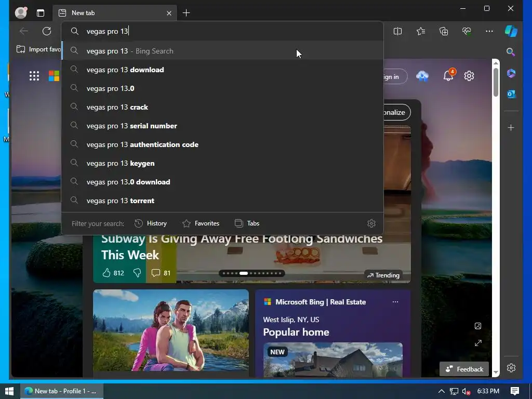
Task: Click the Personalize button
Action: pyautogui.click(x=396, y=112)
